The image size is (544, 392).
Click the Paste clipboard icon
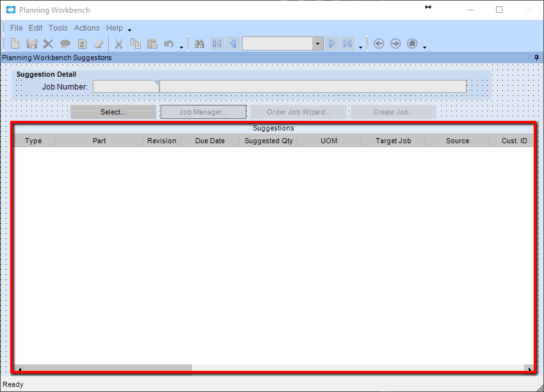coord(152,43)
